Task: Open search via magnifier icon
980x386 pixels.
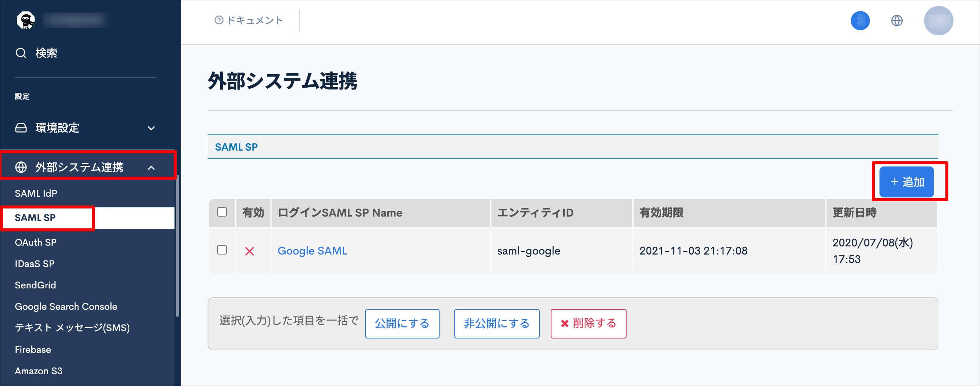Action: [21, 53]
